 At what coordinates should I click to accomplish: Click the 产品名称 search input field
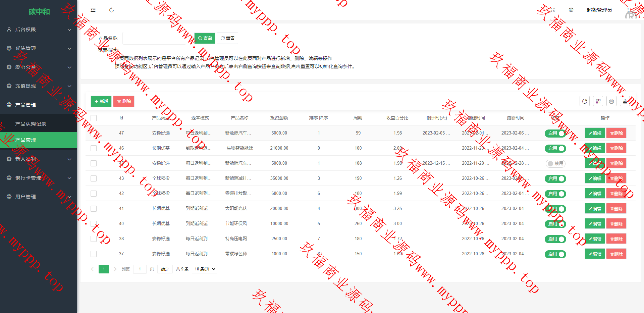[x=154, y=38]
